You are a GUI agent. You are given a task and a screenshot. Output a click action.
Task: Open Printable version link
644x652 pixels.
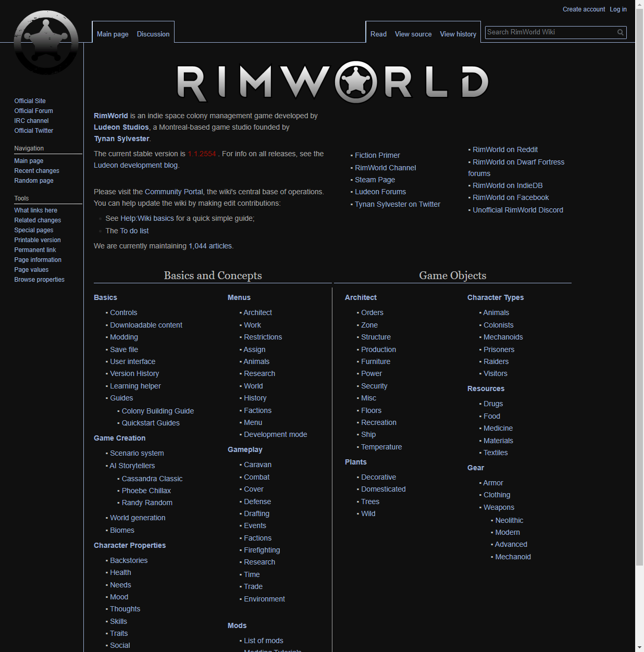pos(38,240)
